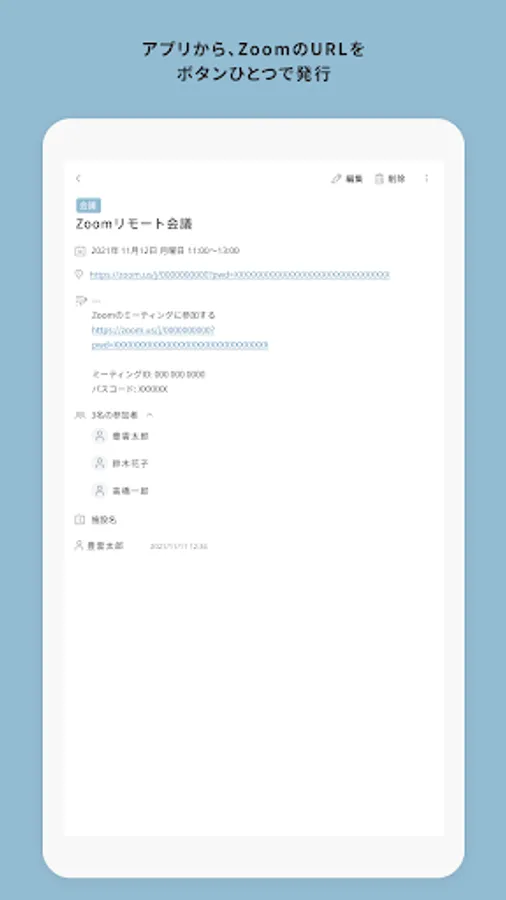The height and width of the screenshot is (900, 506).
Task: Click the calendar icon beside the event date
Action: coord(80,251)
